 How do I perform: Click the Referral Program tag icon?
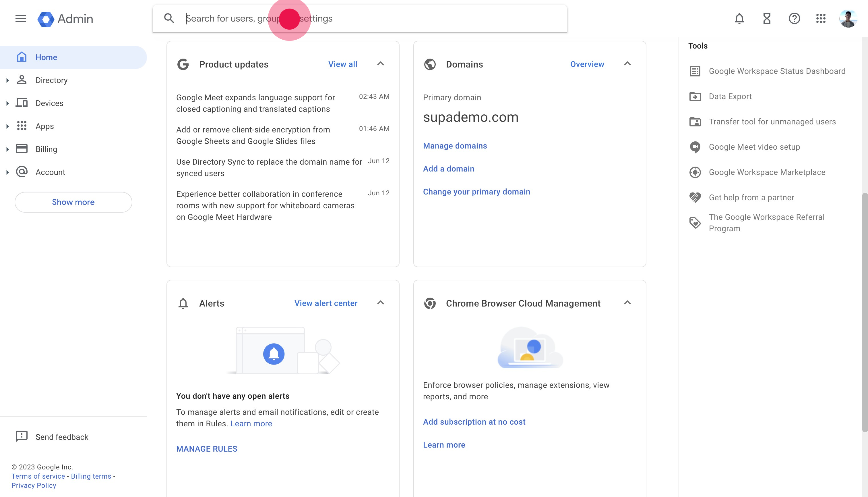point(695,223)
